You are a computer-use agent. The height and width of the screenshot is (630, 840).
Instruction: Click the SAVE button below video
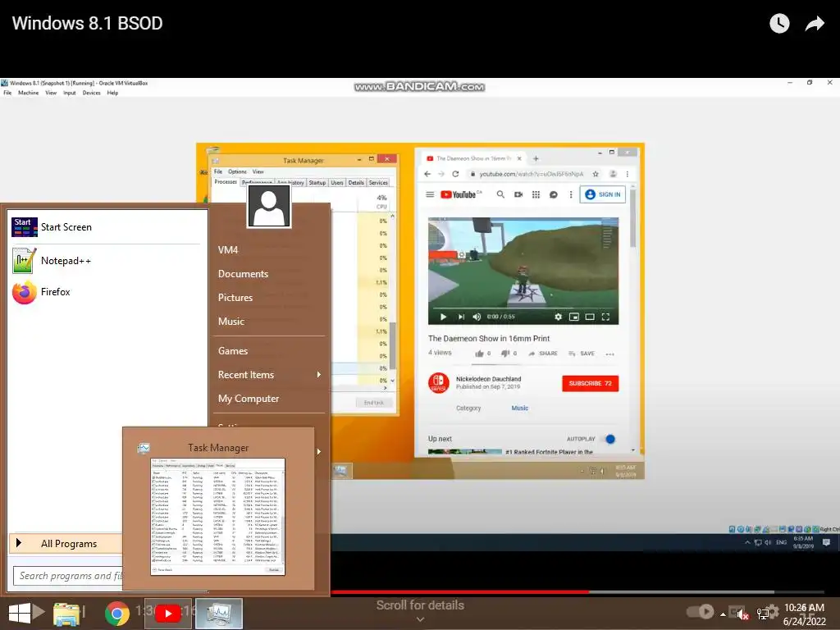[x=582, y=354]
